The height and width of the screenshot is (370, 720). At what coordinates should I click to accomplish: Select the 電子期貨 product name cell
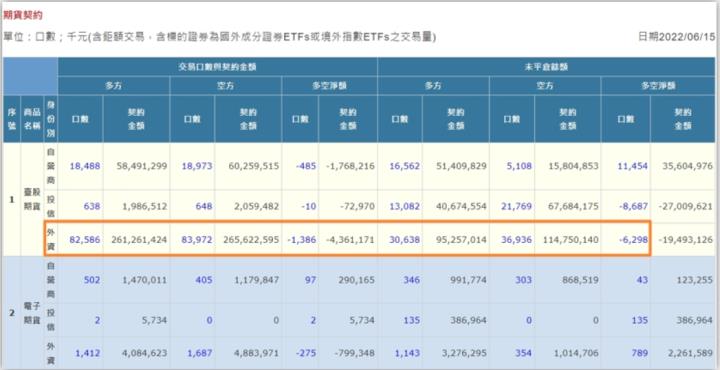(x=32, y=313)
